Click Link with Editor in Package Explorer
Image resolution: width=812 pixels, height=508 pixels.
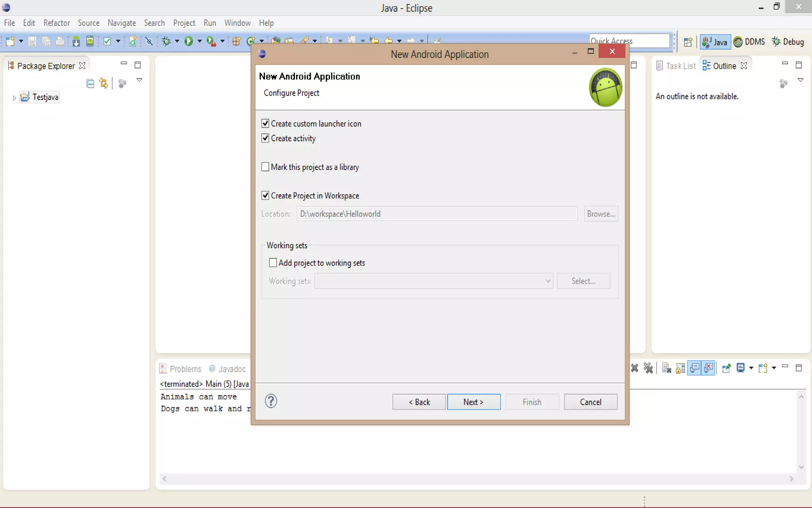pos(103,83)
